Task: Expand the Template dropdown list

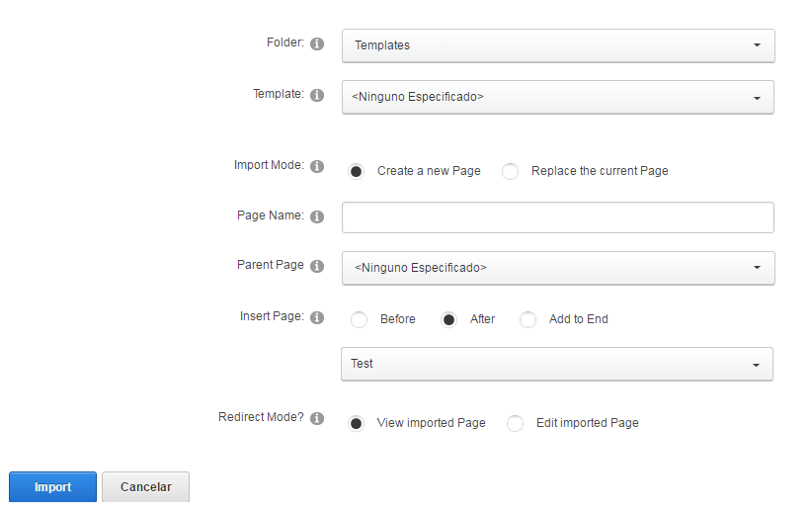Action: point(558,97)
